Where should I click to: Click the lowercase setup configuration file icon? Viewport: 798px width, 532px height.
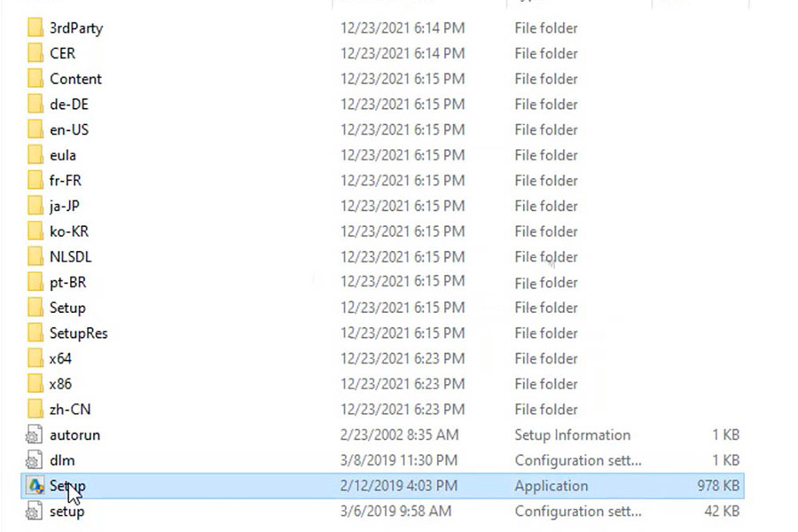[x=34, y=511]
